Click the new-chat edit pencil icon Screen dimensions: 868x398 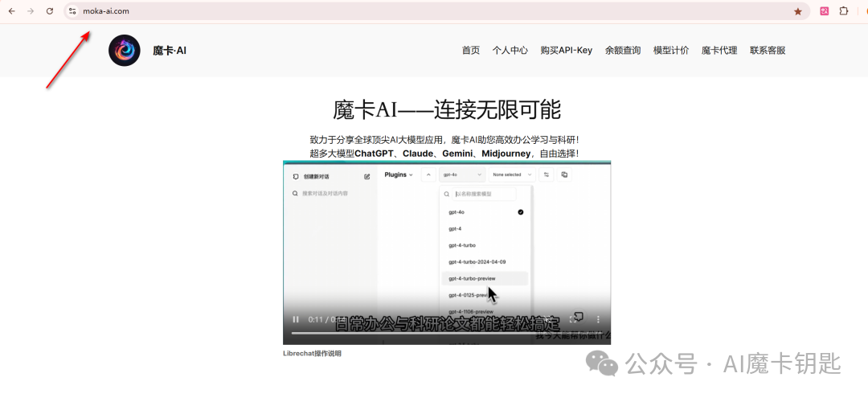(x=367, y=177)
